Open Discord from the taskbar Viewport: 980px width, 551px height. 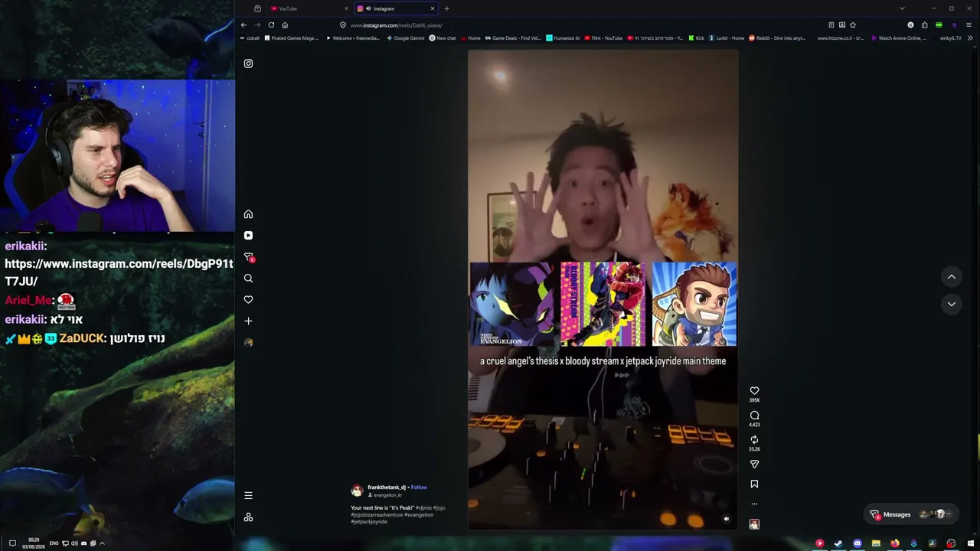[857, 543]
